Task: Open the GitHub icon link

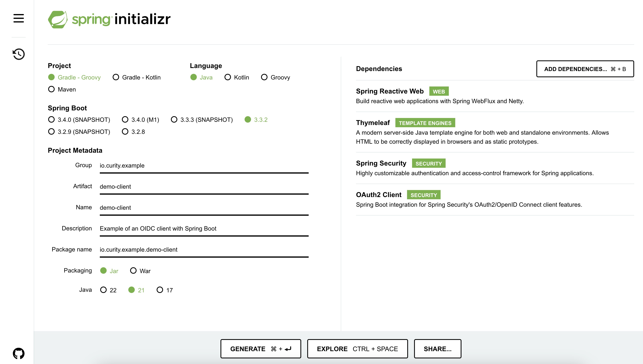Action: point(18,353)
